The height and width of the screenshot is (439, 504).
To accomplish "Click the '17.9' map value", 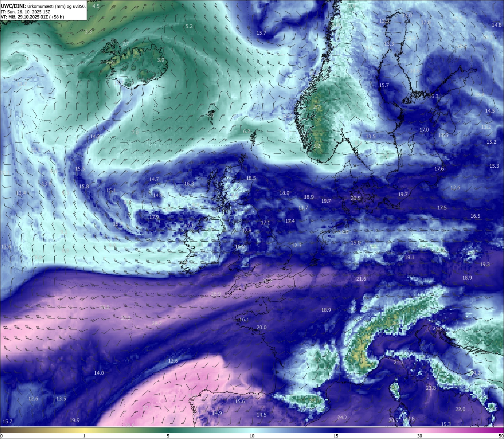I will 154,217.
